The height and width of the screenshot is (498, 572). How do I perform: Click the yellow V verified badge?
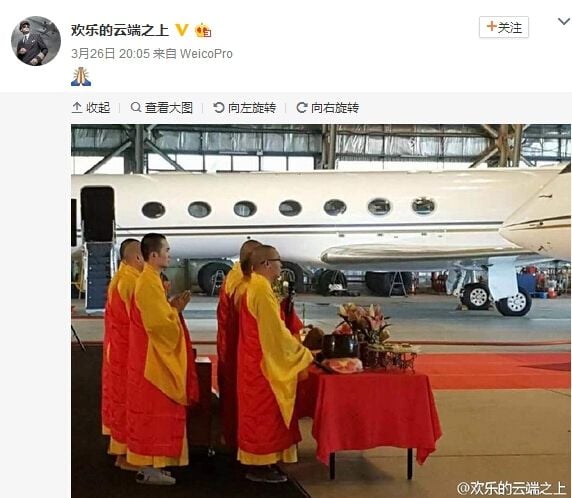click(x=182, y=30)
